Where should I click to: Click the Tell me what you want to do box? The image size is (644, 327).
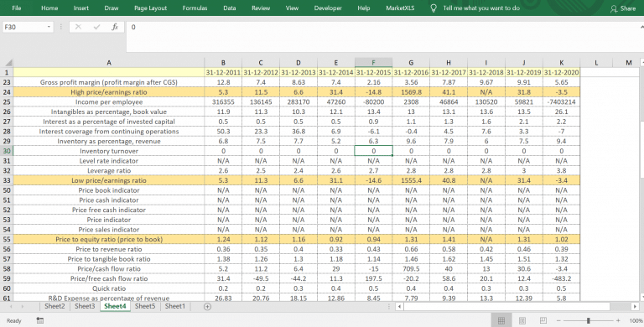click(481, 8)
